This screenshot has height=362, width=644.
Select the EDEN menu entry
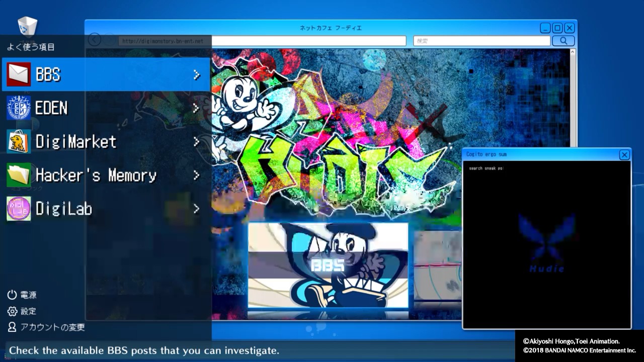(x=106, y=108)
